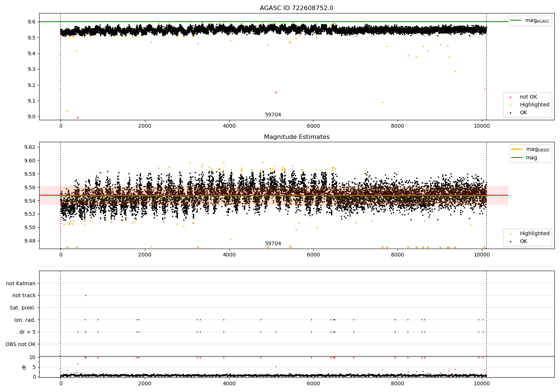Image resolution: width=560 pixels, height=392 pixels.
Task: Click the '59704' label in the top plot
Action: coord(273,115)
